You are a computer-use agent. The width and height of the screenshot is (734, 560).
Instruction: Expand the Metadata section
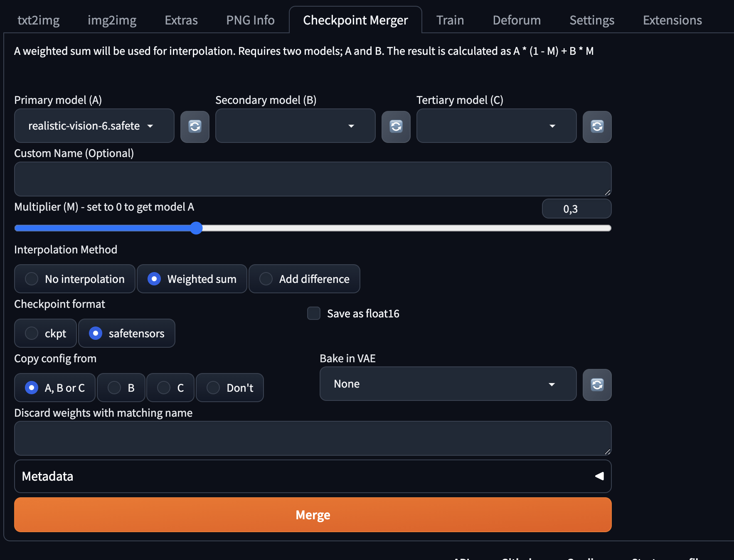click(x=313, y=476)
